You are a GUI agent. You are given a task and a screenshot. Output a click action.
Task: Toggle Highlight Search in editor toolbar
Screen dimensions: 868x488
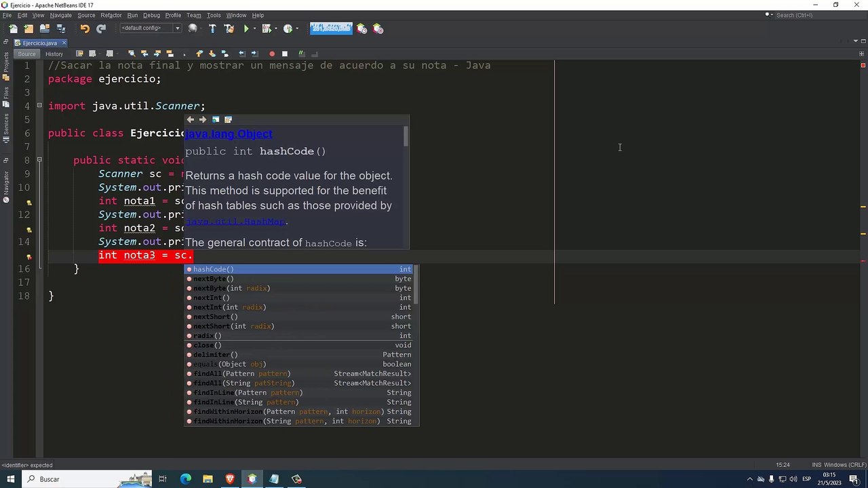[x=170, y=54]
